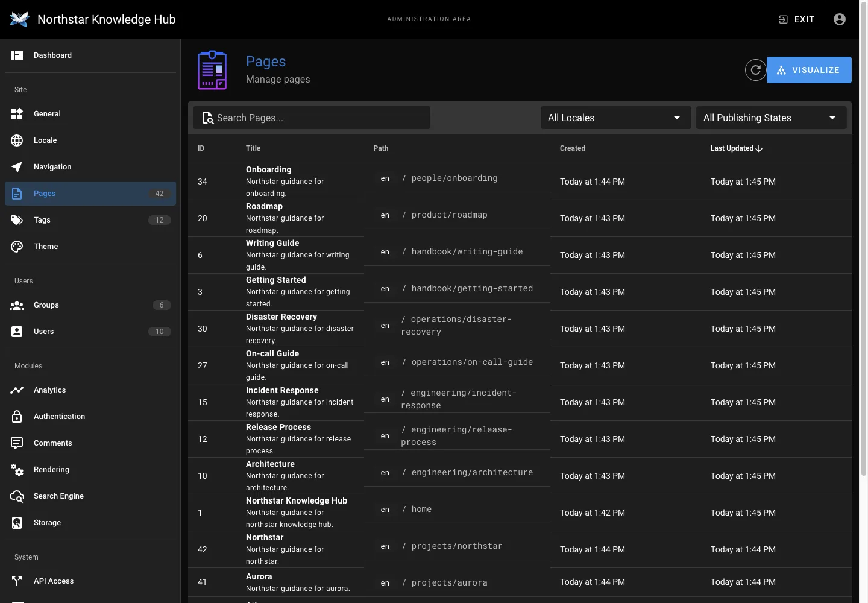Select the Architecture page title
This screenshot has width=868, height=603.
click(270, 464)
